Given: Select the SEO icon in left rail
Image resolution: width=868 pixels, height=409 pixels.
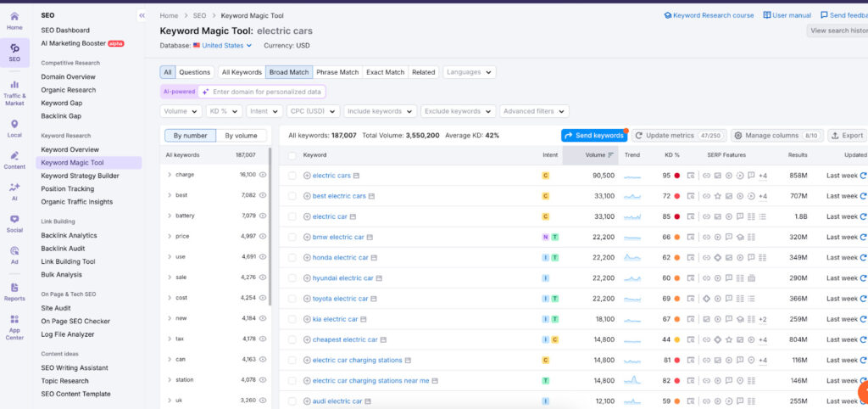Looking at the screenshot, I should tap(14, 53).
